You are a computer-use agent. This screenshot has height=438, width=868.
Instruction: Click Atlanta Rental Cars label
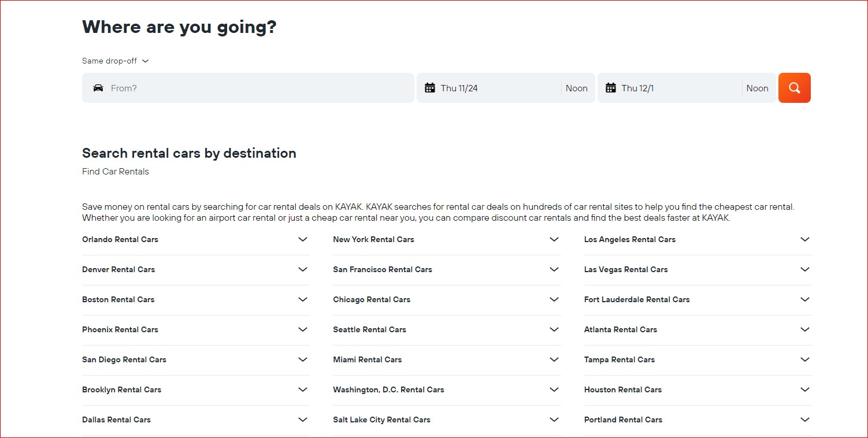[621, 329]
